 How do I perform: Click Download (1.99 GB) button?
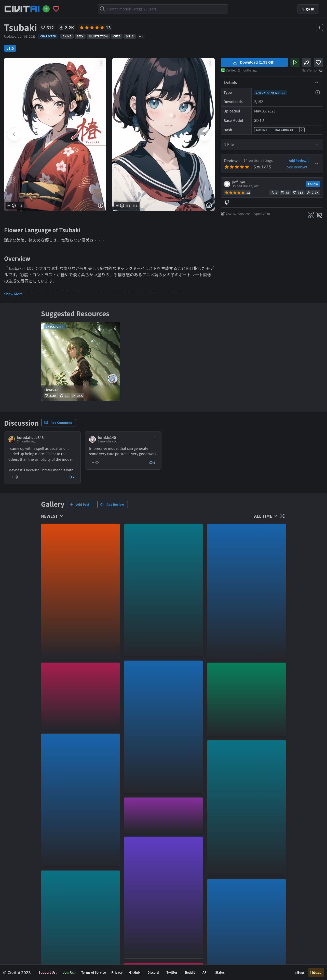254,62
